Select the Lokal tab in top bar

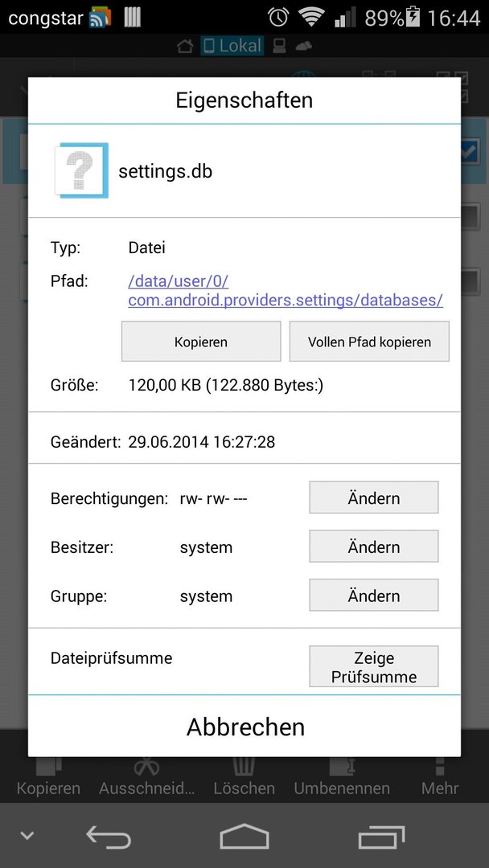pyautogui.click(x=232, y=46)
